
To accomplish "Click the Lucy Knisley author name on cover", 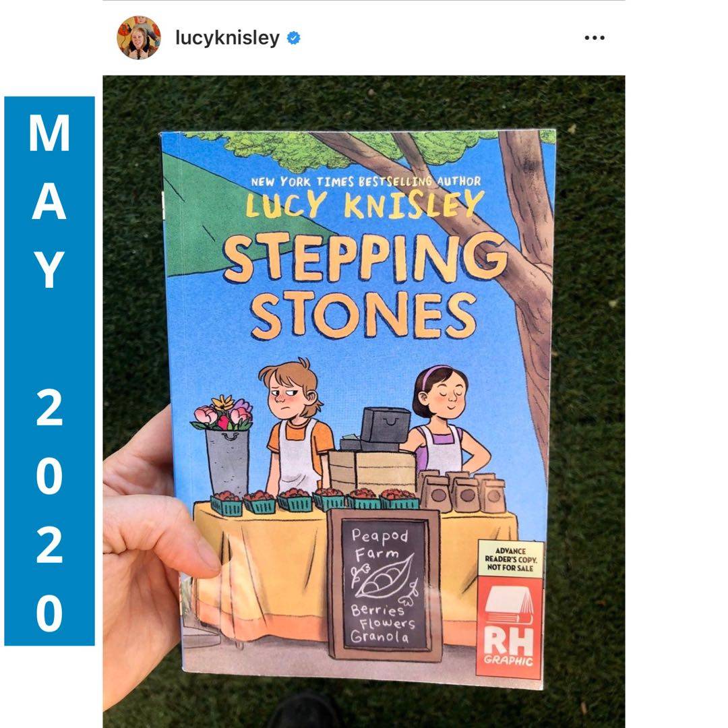I will (365, 204).
